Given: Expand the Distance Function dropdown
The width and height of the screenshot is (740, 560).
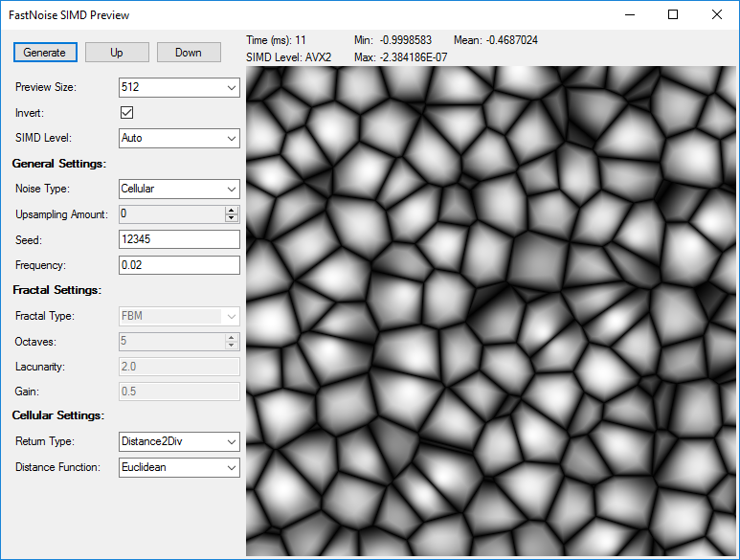Looking at the screenshot, I should 178,467.
